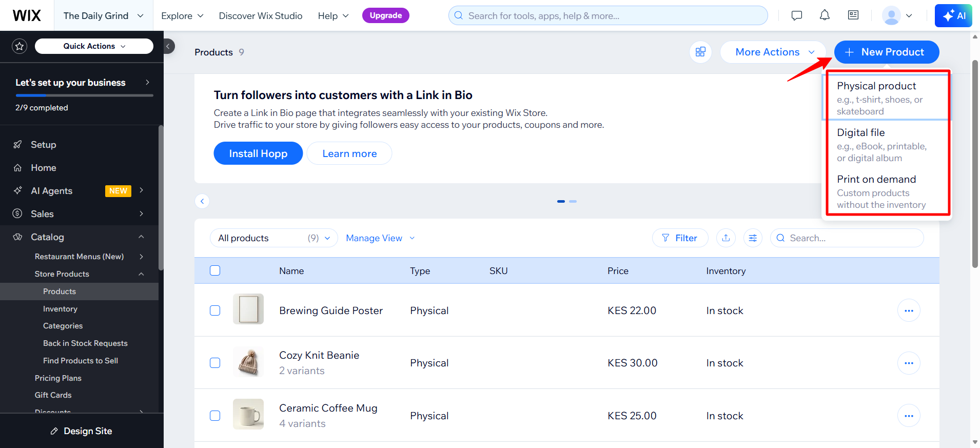Open the news feed icon in top bar
980x448 pixels.
pos(853,15)
